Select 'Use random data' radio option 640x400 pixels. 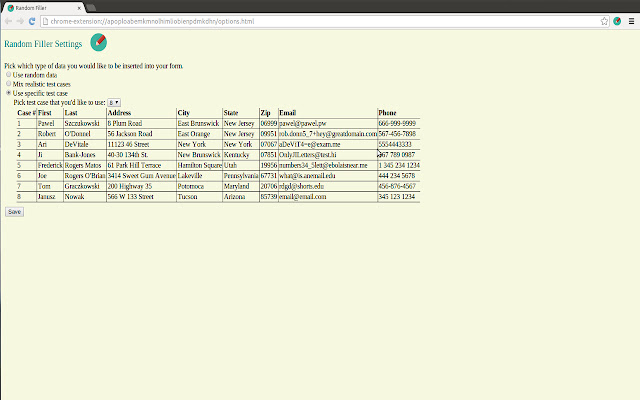[x=9, y=75]
